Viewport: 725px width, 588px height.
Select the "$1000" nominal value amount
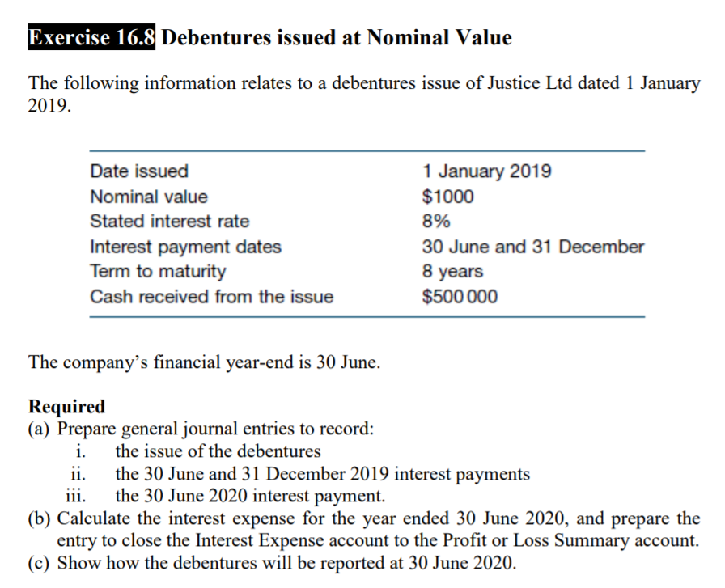click(448, 197)
